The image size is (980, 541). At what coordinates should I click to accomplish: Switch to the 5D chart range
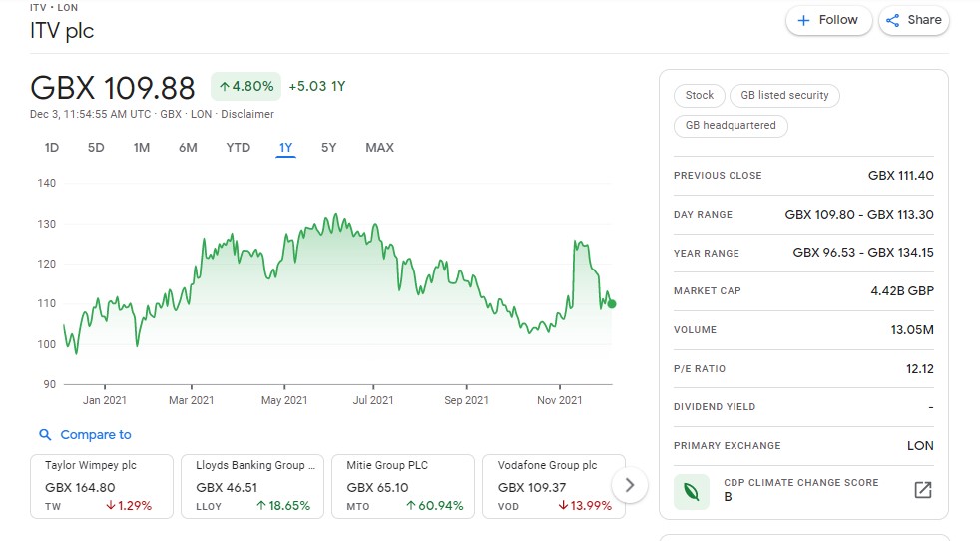pos(96,148)
